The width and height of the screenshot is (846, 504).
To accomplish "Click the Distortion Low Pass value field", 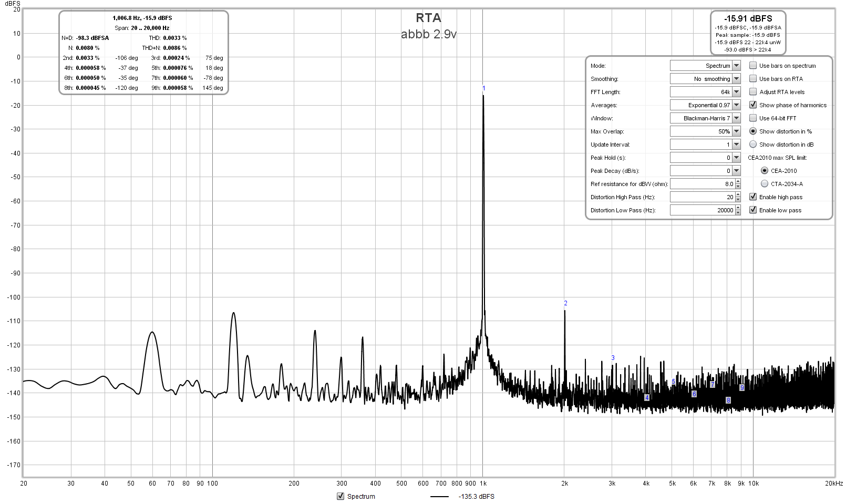I will tap(703, 210).
